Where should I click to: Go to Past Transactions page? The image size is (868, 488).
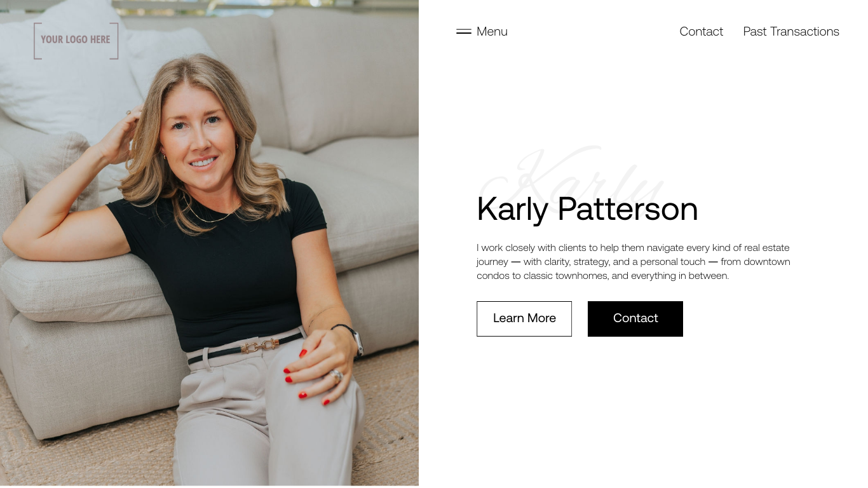click(791, 32)
